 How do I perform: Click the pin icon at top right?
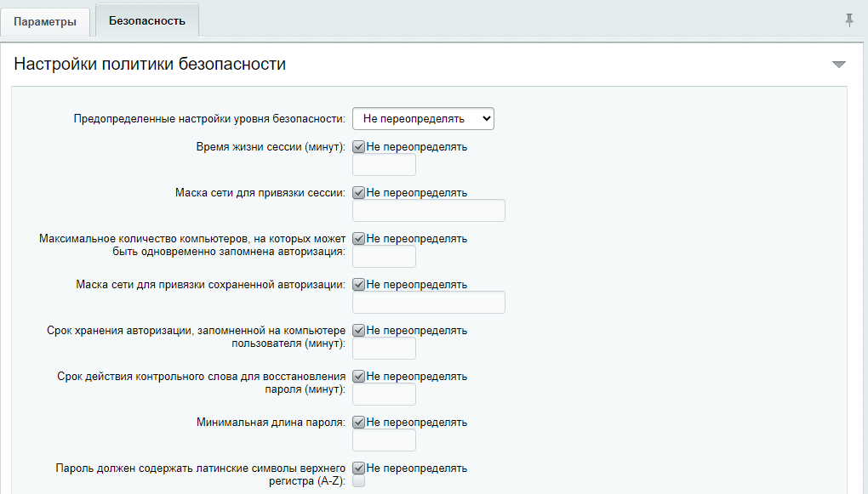tap(849, 20)
